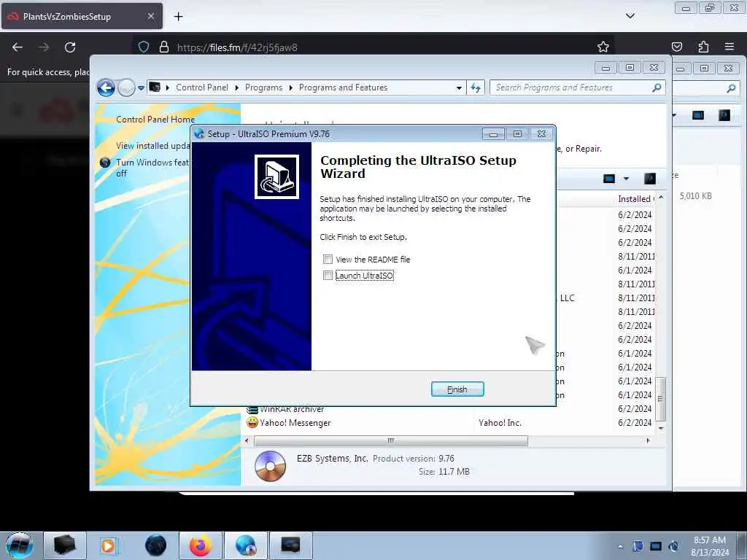Screen dimensions: 747x560
Task: Click the globe installer taskbar icon
Action: coord(246,545)
